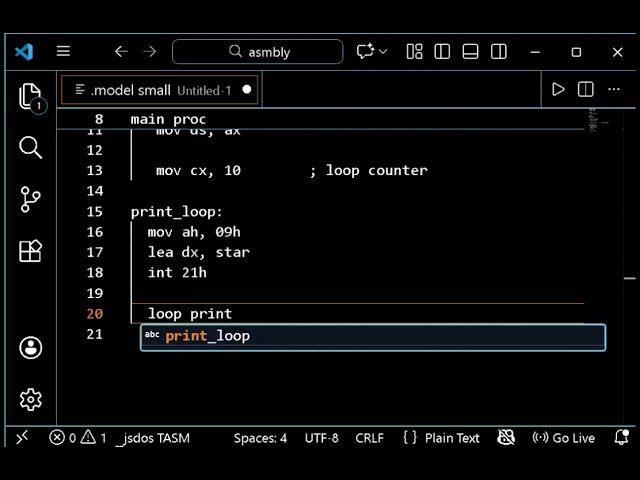Open the Source Control view
This screenshot has height=480, width=640.
click(x=31, y=200)
